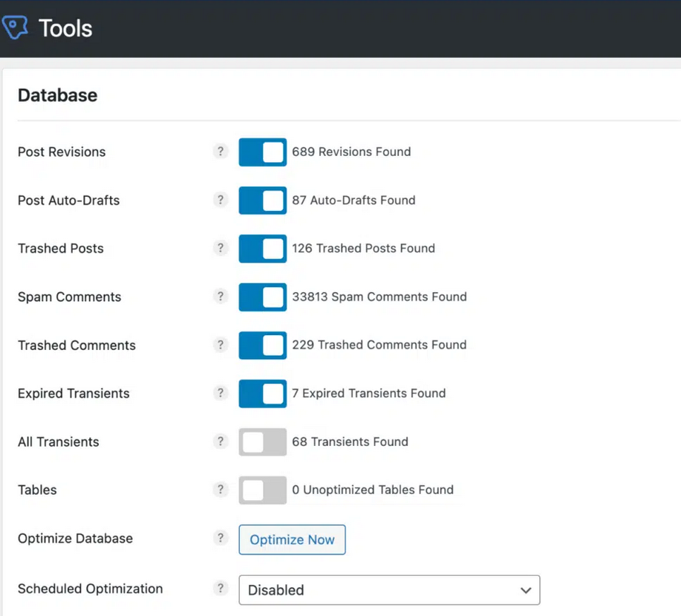Click the question mark beside Expired Transients

(220, 392)
